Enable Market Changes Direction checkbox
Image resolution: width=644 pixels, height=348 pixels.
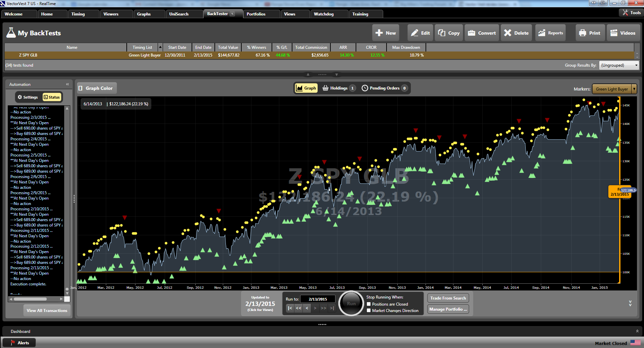[x=369, y=310]
